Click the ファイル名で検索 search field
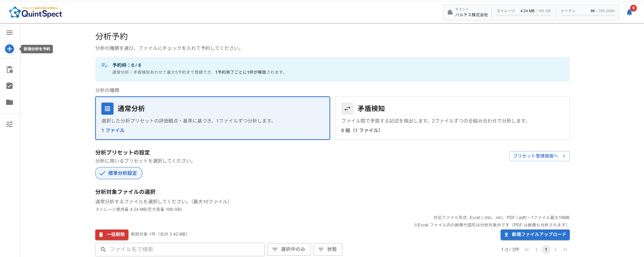Image resolution: width=644 pixels, height=257 pixels. [x=180, y=249]
